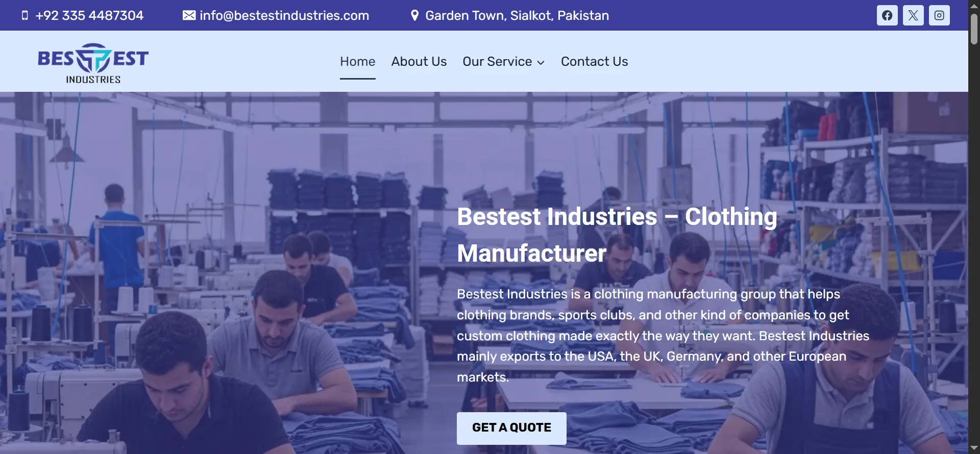
Task: Go to the Home menu item
Action: pos(358,61)
